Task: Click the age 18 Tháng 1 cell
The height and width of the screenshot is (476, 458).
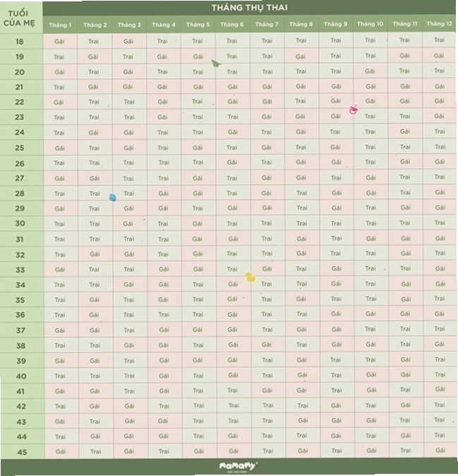Action: [60, 41]
